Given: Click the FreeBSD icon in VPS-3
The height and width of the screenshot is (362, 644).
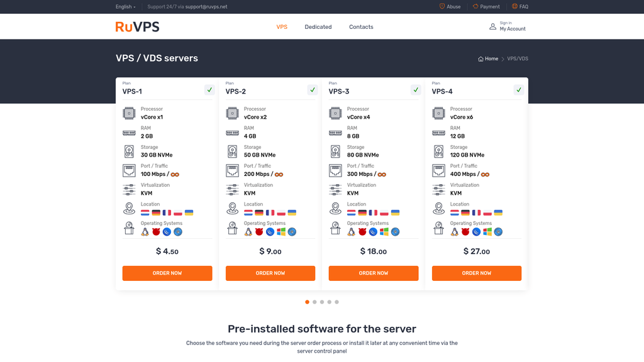Looking at the screenshot, I should click(x=362, y=232).
